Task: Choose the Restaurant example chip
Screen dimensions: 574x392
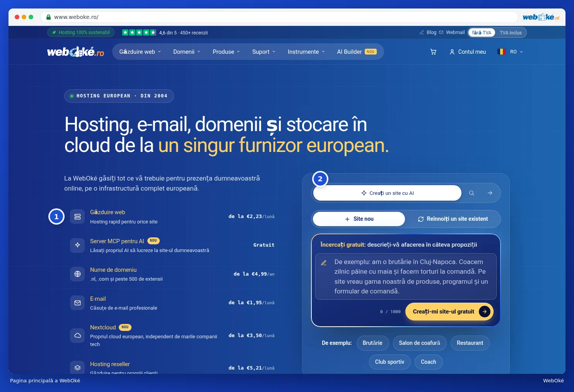Action: (x=470, y=343)
